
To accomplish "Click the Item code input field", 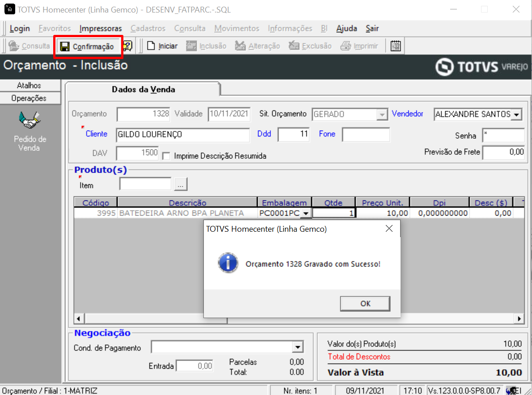I will pyautogui.click(x=145, y=184).
